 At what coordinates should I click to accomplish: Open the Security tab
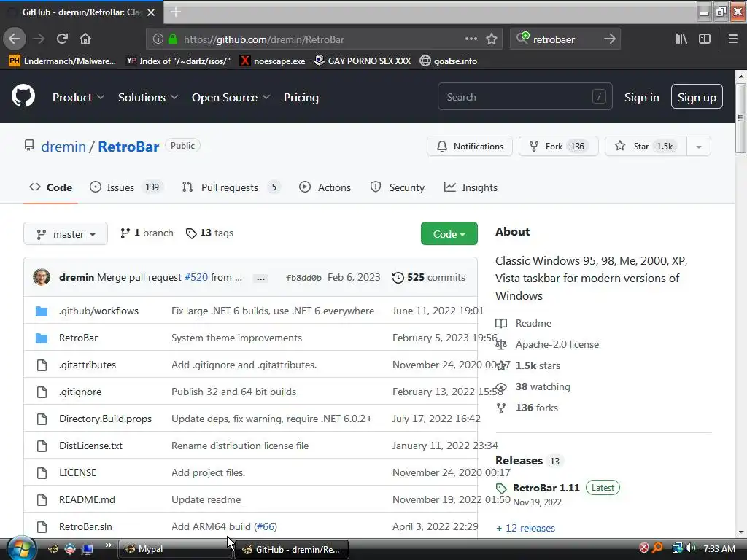point(398,187)
